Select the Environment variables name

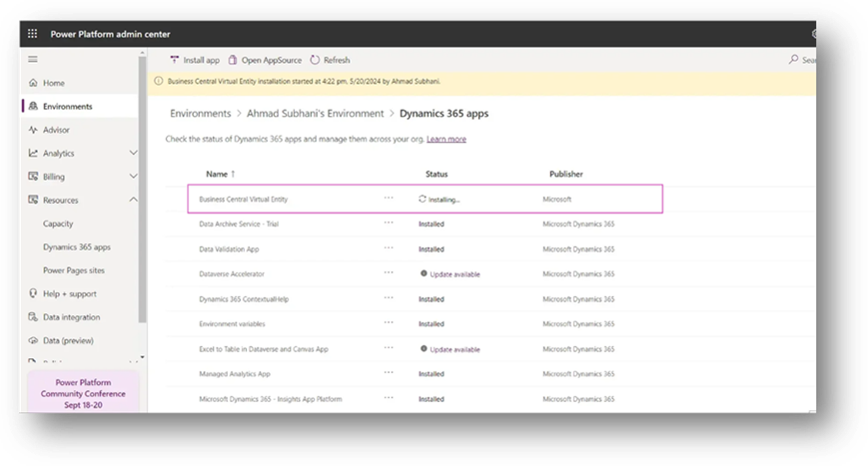coord(232,324)
